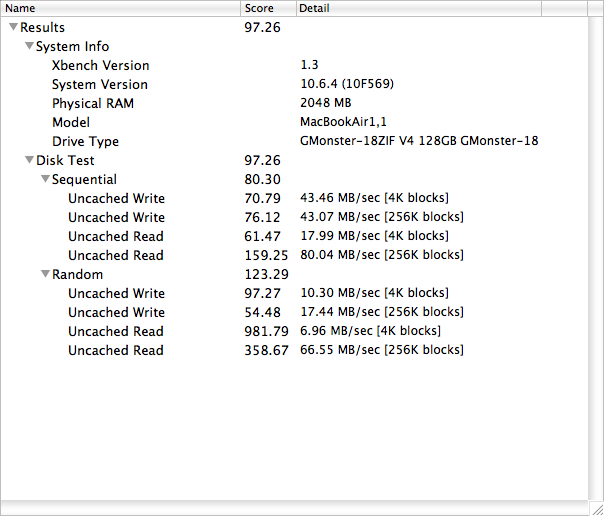Sort by the Score column header

(x=268, y=8)
